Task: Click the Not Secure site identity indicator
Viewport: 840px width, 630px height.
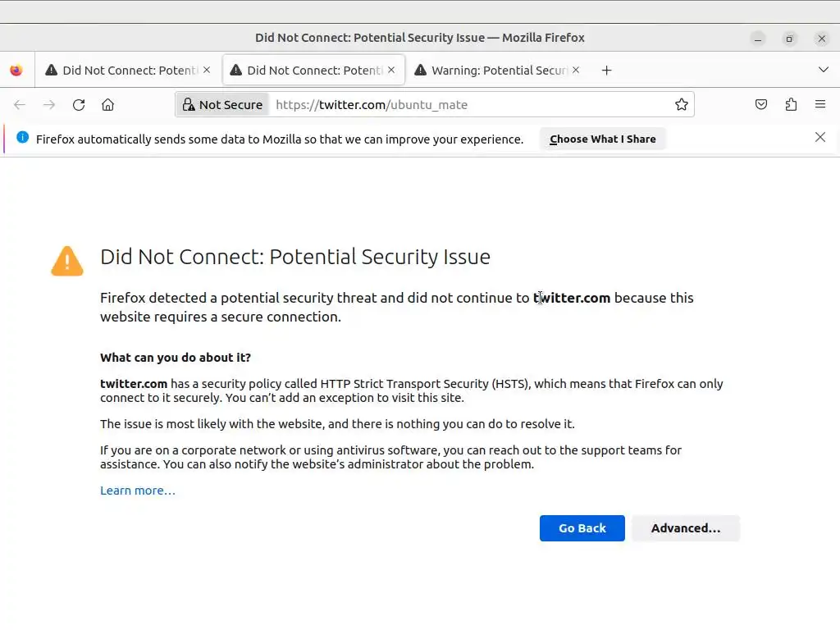Action: pyautogui.click(x=223, y=104)
